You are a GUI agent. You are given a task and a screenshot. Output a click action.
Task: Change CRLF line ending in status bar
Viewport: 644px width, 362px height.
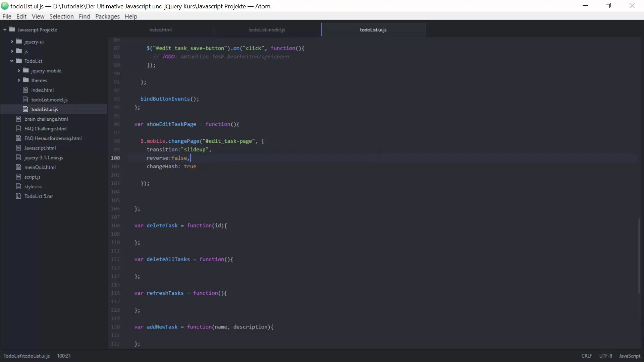(587, 356)
